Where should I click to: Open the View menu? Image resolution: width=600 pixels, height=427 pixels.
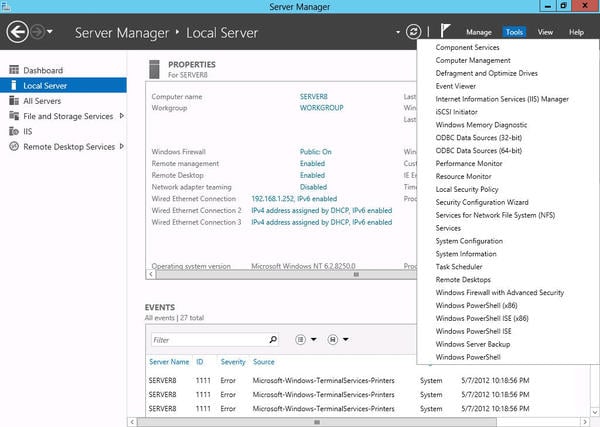click(x=545, y=32)
